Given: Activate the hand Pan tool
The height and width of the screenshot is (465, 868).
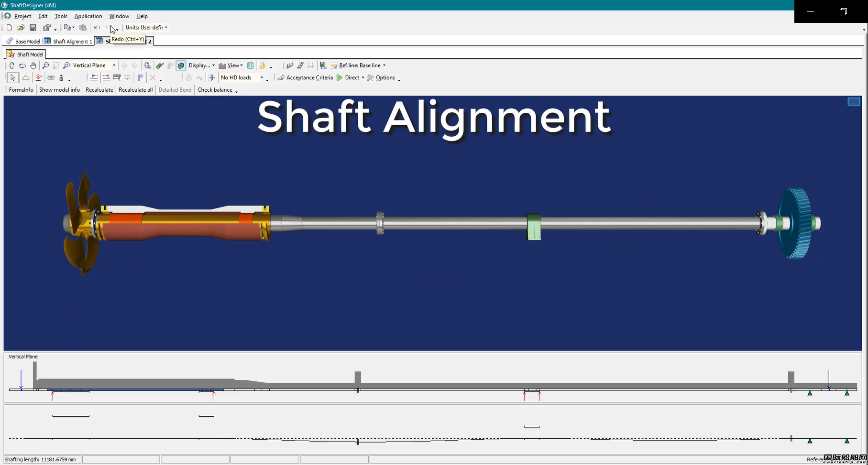Looking at the screenshot, I should (33, 65).
